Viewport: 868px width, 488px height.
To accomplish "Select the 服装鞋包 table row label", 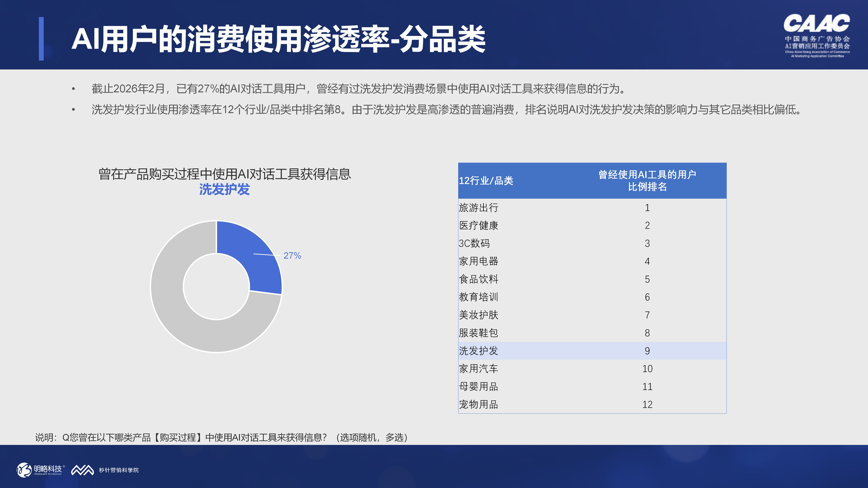I will pos(478,333).
